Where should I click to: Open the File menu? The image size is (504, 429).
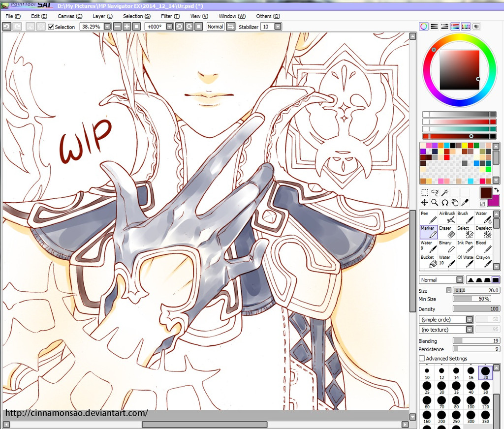(x=13, y=16)
